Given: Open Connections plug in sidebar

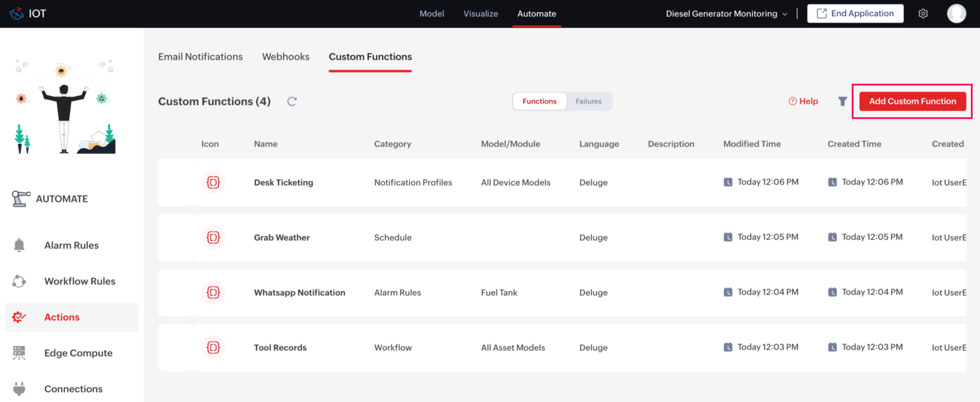Looking at the screenshot, I should (x=19, y=389).
